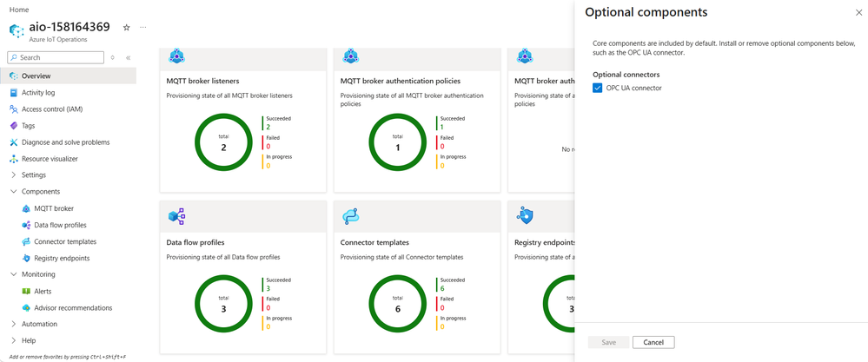Go to Access control (IAM)
This screenshot has width=868, height=362.
click(x=52, y=109)
